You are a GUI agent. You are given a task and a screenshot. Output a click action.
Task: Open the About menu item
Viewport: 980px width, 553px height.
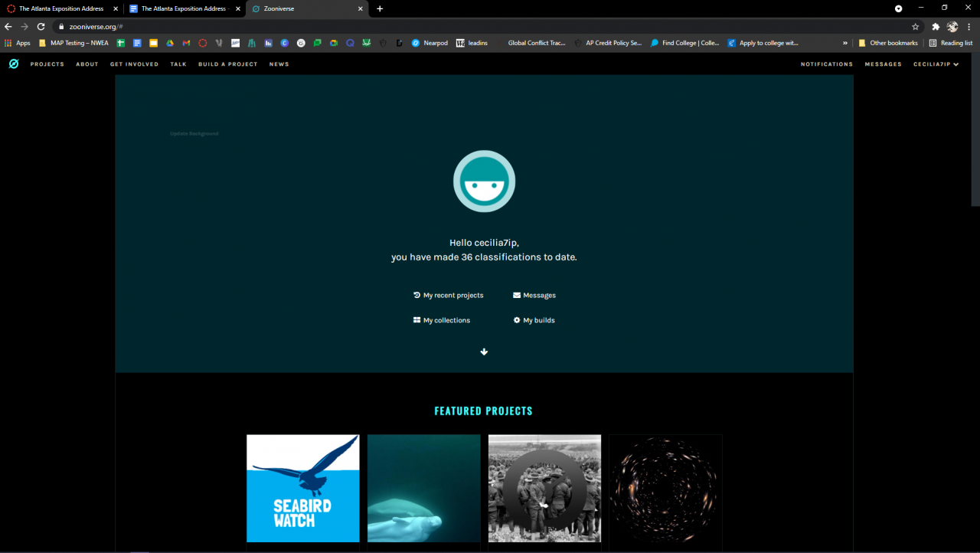[x=87, y=64]
